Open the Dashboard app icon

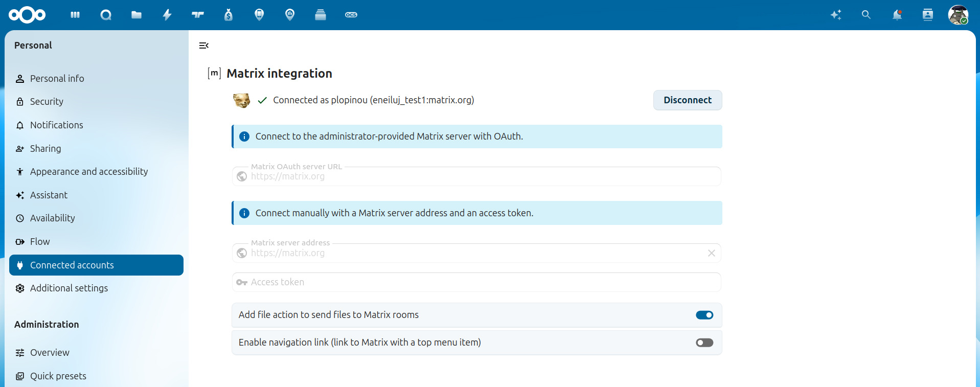pos(75,15)
